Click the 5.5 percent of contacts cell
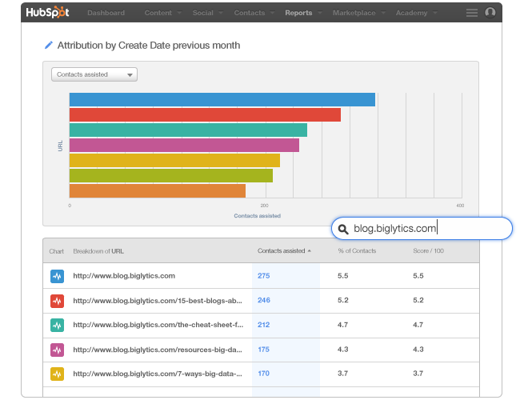The image size is (520, 420). point(343,276)
